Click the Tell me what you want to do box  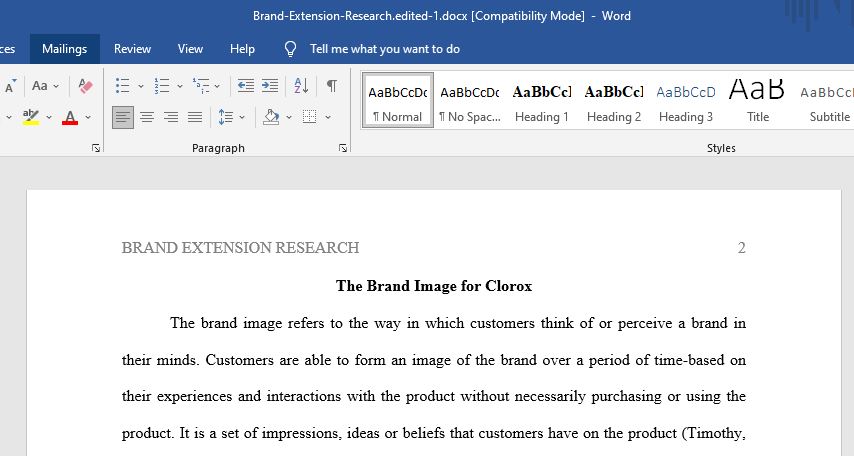click(x=385, y=49)
